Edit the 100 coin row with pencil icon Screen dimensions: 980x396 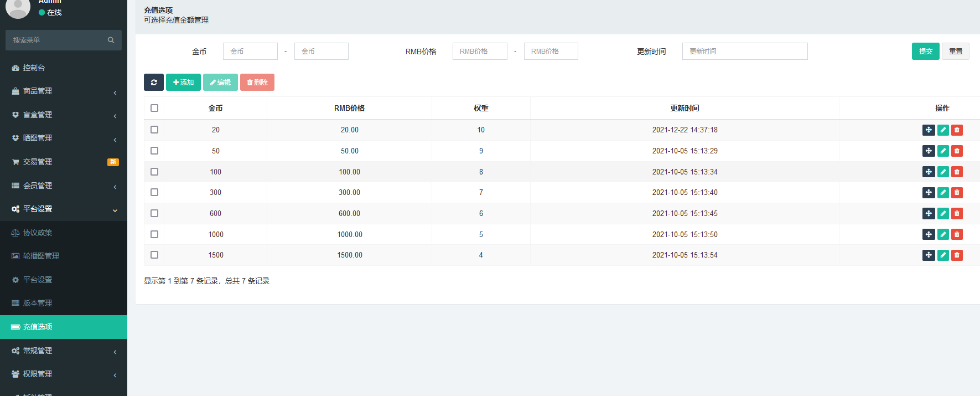coord(943,172)
